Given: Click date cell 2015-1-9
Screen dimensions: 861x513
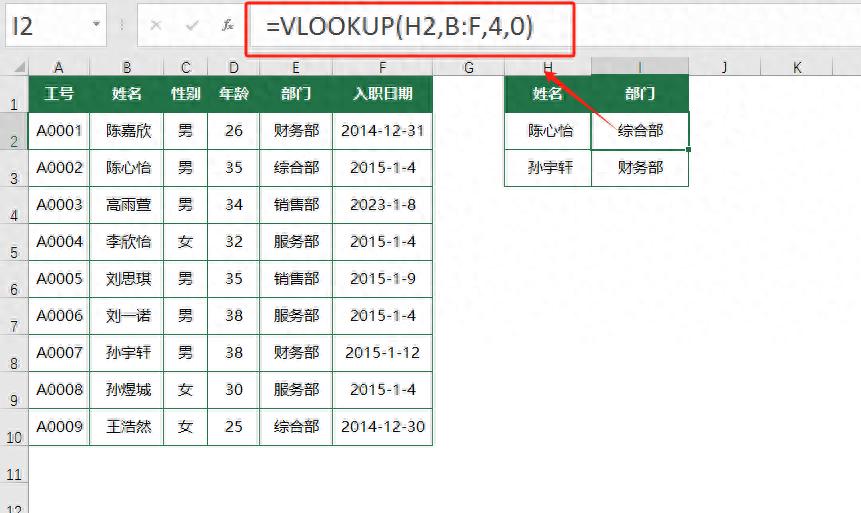Looking at the screenshot, I should click(382, 279).
